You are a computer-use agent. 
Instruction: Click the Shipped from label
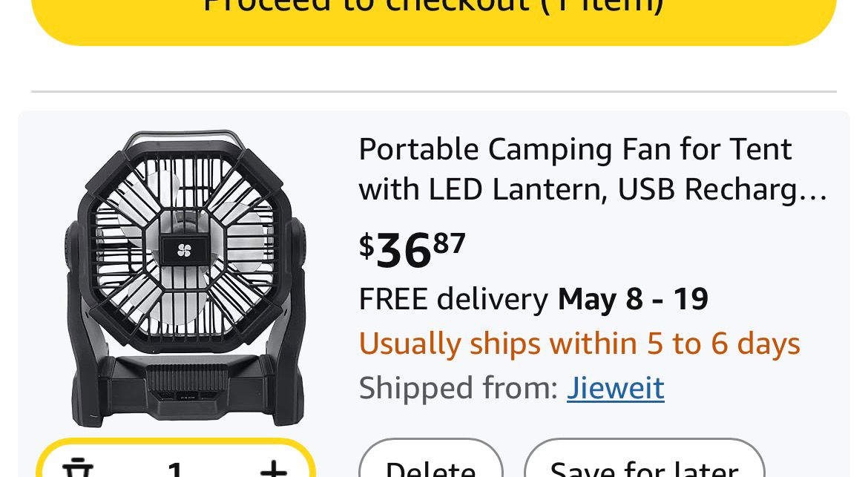tap(458, 388)
